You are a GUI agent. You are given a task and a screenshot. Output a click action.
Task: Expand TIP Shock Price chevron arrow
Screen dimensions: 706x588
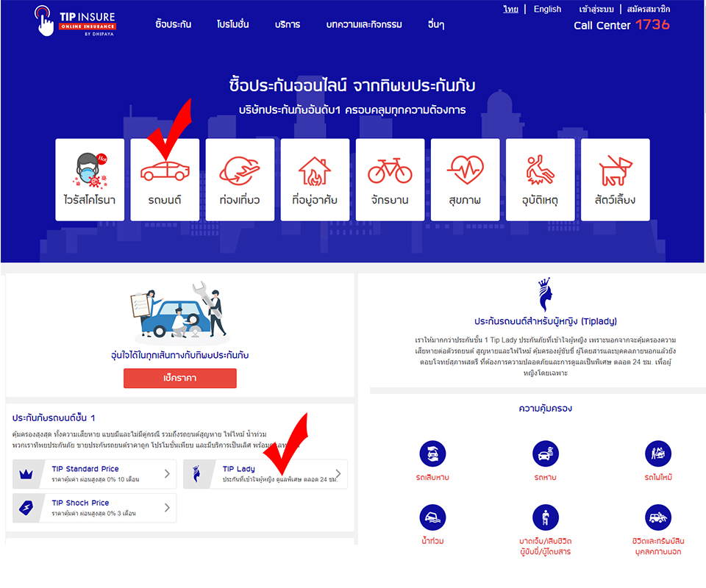click(167, 507)
